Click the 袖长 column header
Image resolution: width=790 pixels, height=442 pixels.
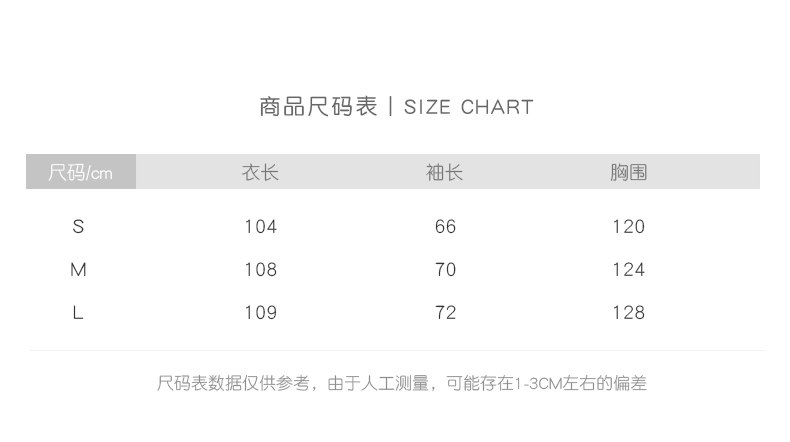point(445,173)
